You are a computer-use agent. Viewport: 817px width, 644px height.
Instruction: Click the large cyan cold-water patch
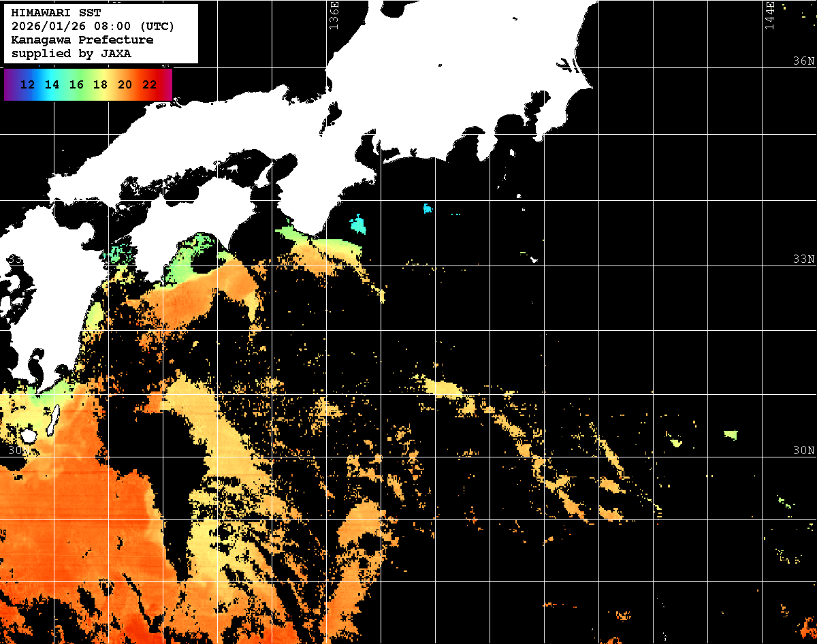coord(357,223)
